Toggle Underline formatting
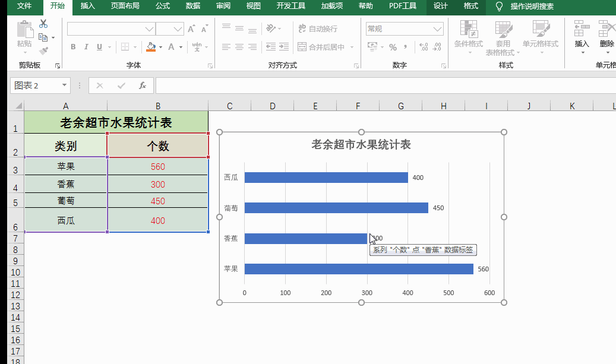The width and height of the screenshot is (616, 364). click(x=99, y=47)
